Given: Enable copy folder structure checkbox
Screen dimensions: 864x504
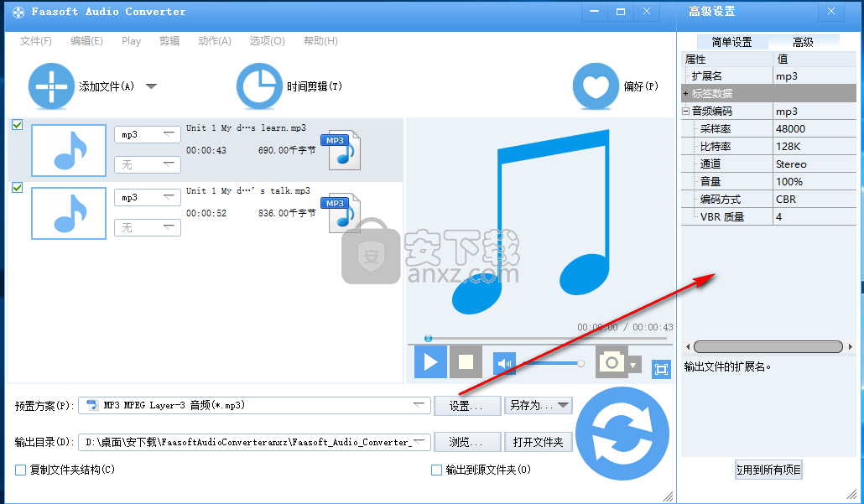Looking at the screenshot, I should tap(20, 470).
